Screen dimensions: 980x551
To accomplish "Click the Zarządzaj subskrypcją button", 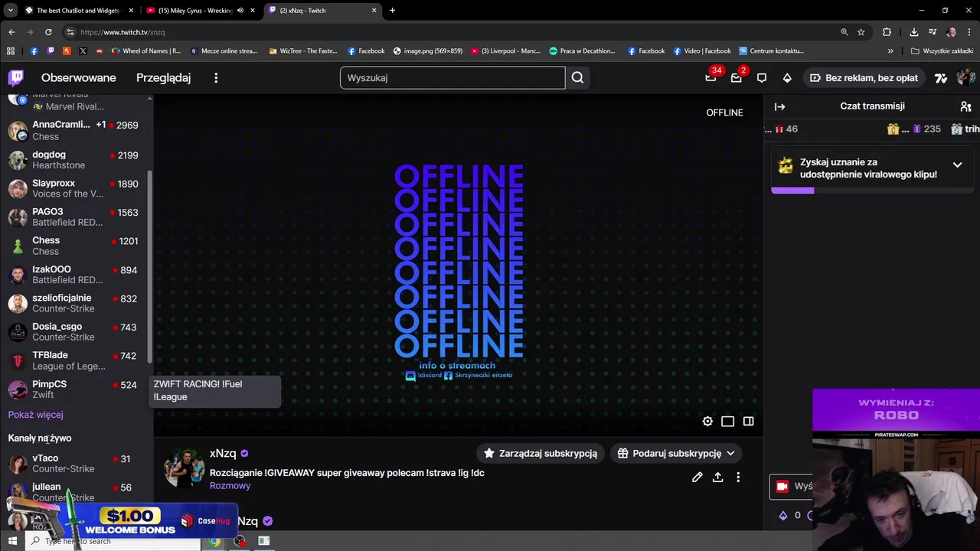I will (x=541, y=453).
